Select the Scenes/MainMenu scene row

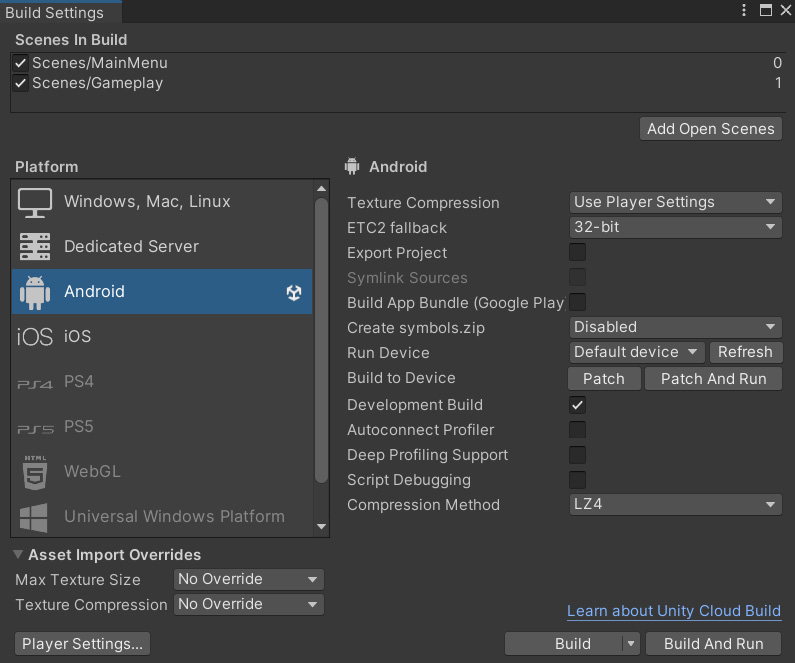point(397,63)
